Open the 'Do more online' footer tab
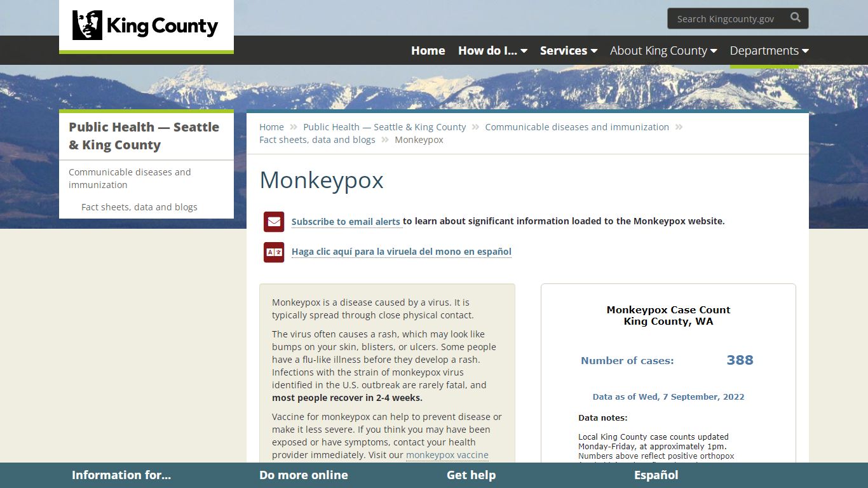 (304, 475)
